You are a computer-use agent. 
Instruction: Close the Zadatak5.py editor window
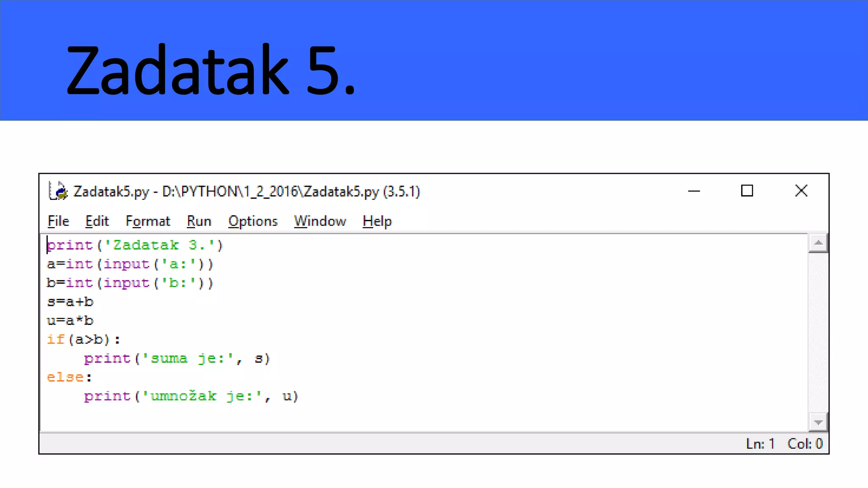pyautogui.click(x=801, y=191)
